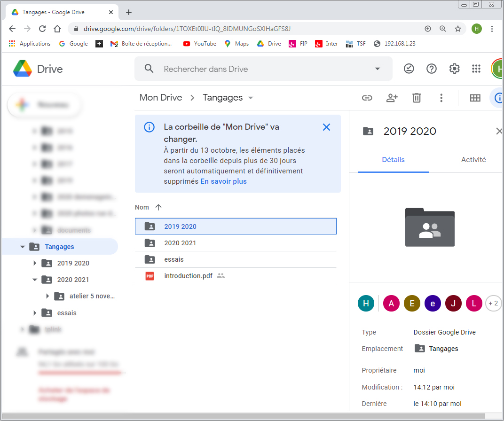504x421 pixels.
Task: Select the essais folder in file list
Action: (x=236, y=259)
